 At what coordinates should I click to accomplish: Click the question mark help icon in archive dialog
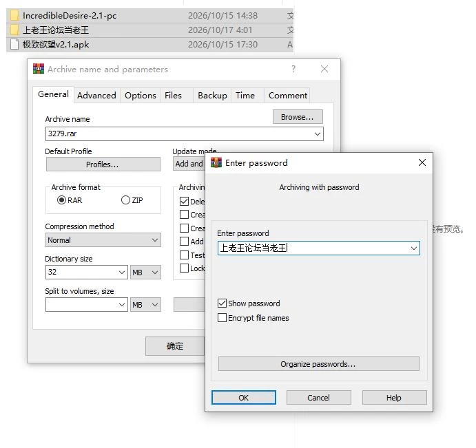click(293, 69)
